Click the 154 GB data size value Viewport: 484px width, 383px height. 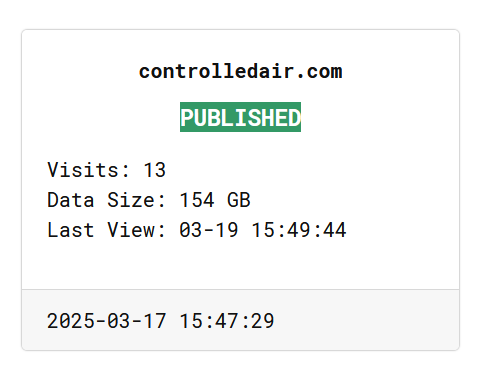[215, 200]
